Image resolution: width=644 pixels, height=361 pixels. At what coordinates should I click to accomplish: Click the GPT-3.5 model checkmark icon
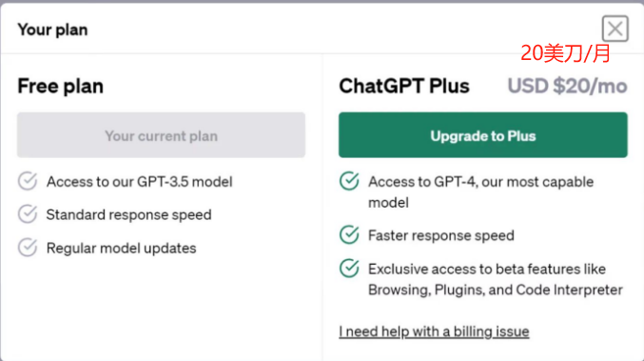pyautogui.click(x=28, y=181)
